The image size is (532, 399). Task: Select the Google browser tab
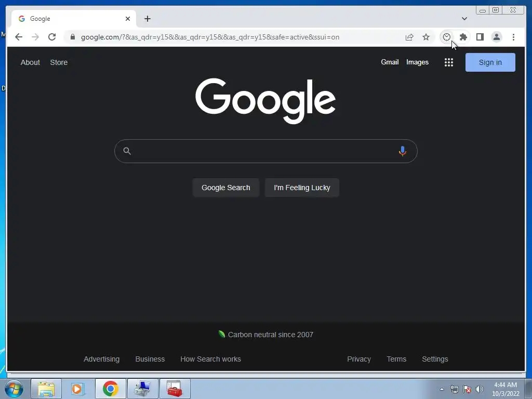click(x=74, y=19)
